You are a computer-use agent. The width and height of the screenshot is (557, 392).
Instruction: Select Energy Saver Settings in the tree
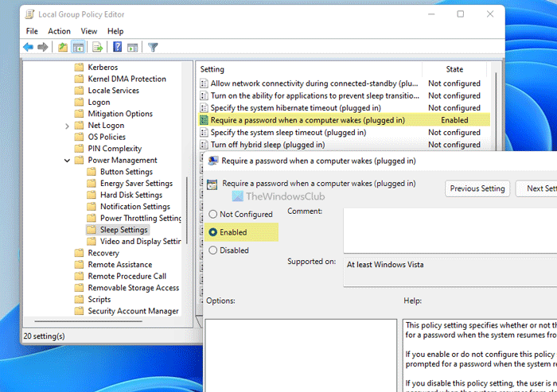point(136,184)
